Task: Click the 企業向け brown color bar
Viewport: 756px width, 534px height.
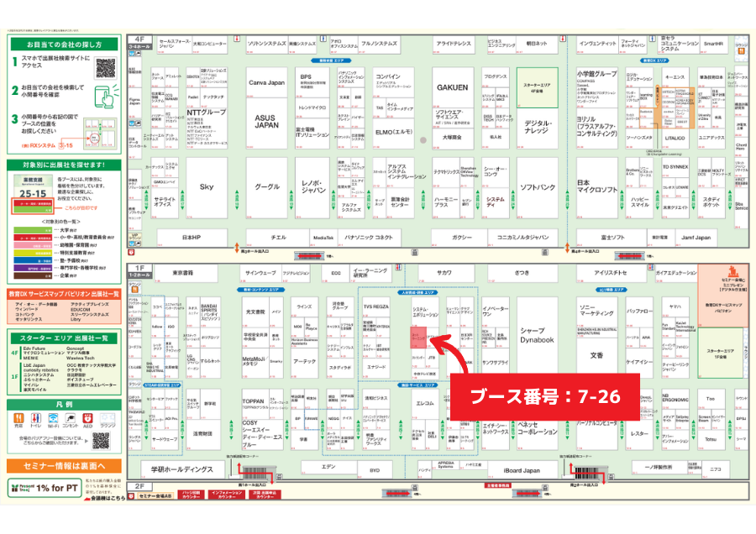Action: click(x=33, y=275)
